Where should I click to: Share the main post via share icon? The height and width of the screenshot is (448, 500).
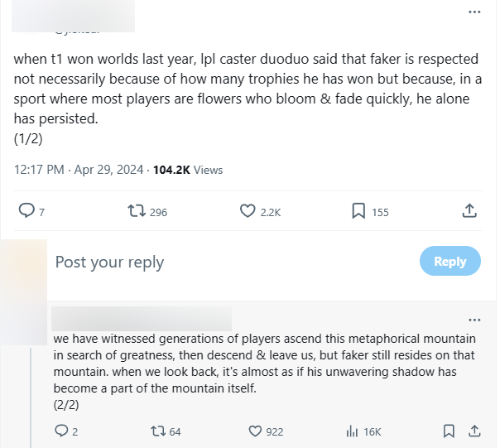pyautogui.click(x=469, y=211)
